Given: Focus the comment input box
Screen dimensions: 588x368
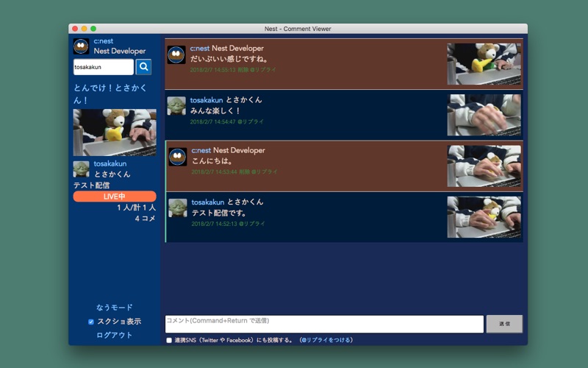Looking at the screenshot, I should click(324, 324).
